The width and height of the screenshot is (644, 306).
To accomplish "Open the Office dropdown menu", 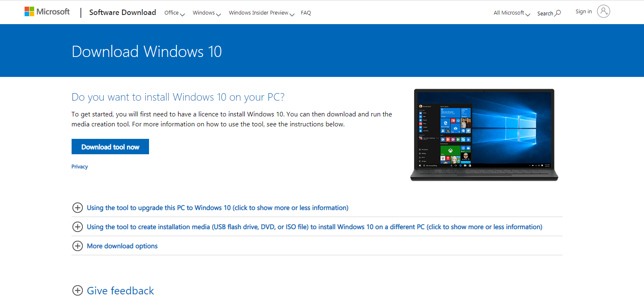I will tap(174, 13).
